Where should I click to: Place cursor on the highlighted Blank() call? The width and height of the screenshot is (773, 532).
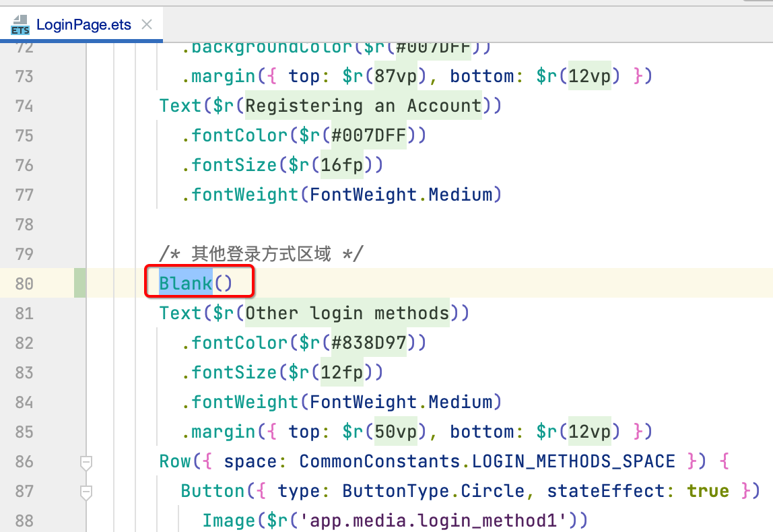[196, 283]
